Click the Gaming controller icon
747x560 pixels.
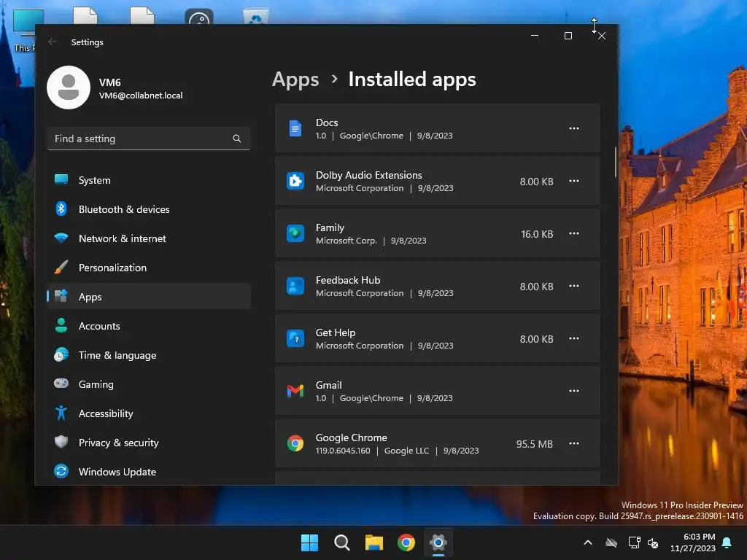tap(61, 384)
